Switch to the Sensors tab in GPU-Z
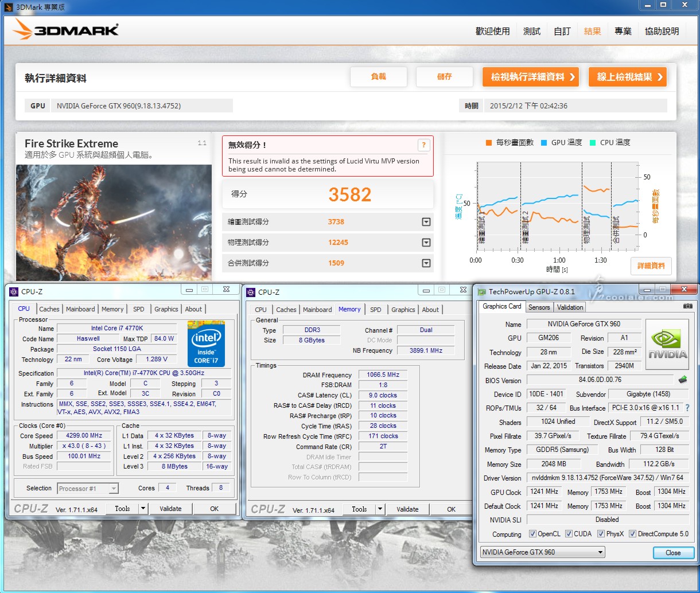 pyautogui.click(x=539, y=307)
